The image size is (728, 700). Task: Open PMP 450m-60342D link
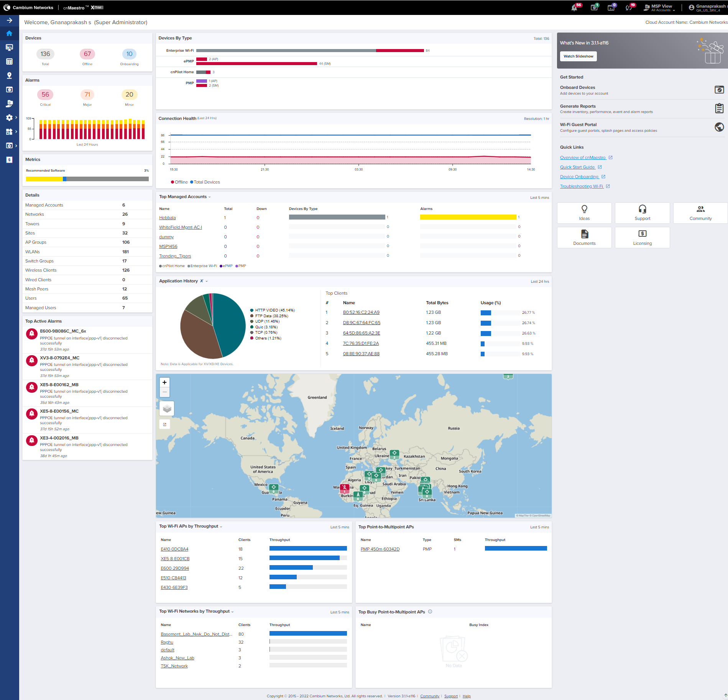pos(380,549)
